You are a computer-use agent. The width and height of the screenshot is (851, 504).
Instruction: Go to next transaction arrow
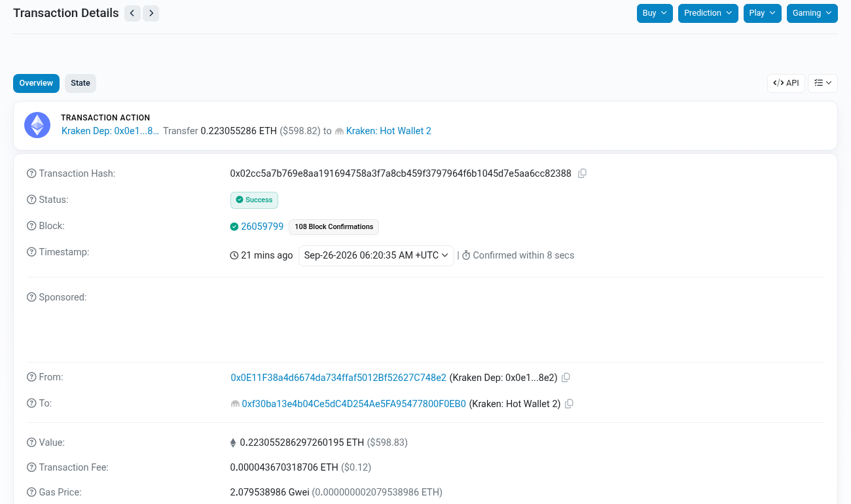coord(151,13)
